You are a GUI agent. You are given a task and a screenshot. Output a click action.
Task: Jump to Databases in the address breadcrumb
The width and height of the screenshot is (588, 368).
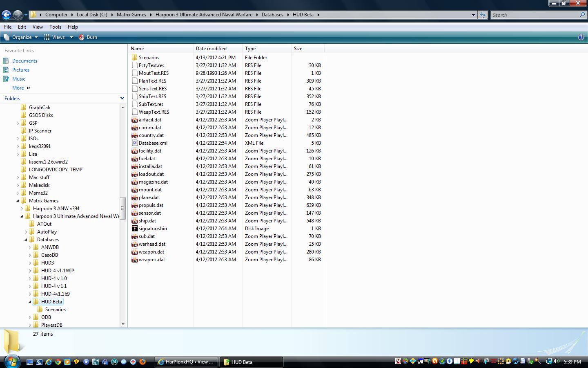coord(272,15)
